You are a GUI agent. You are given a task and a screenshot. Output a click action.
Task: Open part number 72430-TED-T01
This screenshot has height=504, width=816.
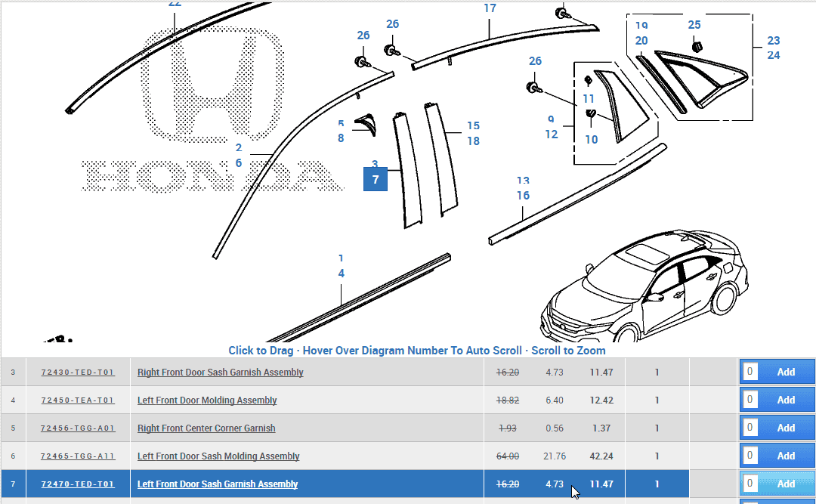point(77,372)
